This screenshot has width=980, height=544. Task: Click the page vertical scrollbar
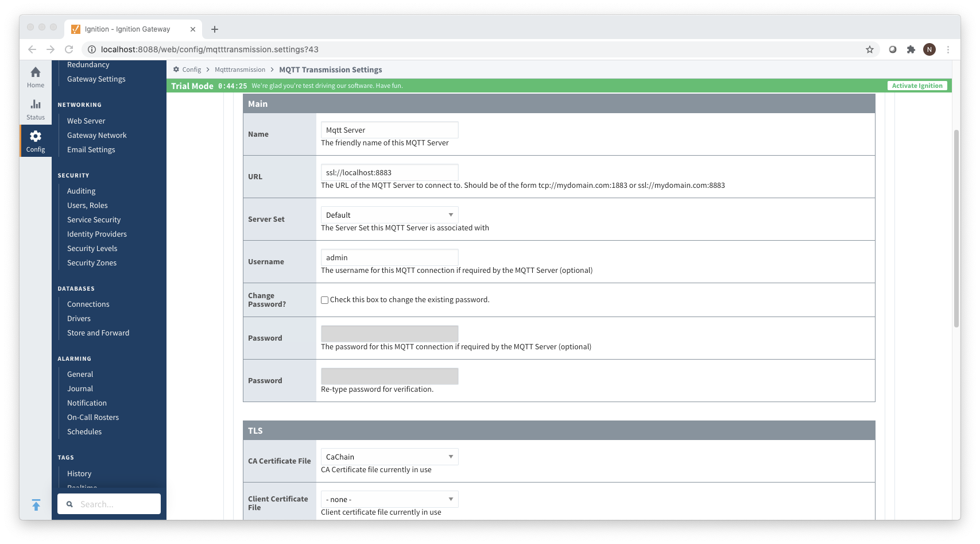[956, 229]
